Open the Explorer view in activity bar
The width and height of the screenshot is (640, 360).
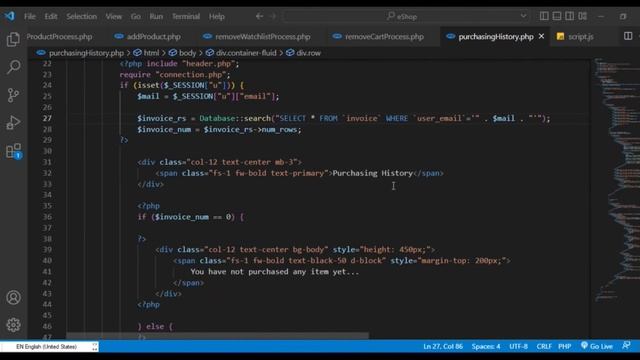point(13,39)
